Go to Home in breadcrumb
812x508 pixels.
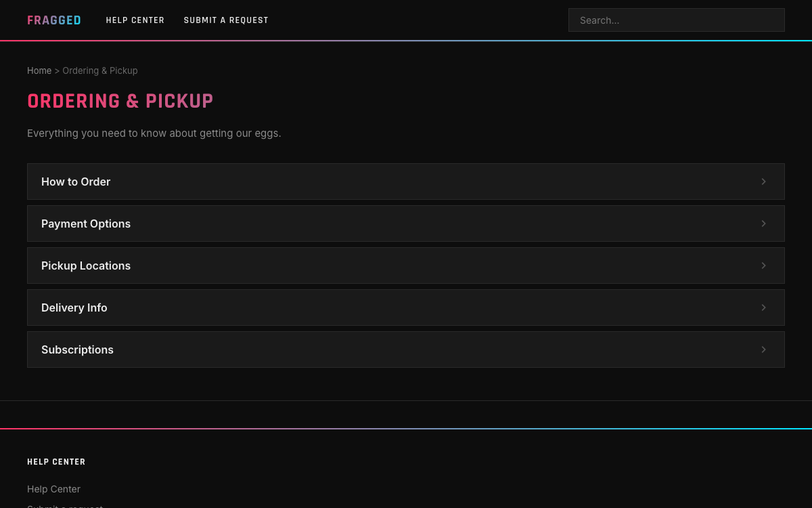[39, 70]
